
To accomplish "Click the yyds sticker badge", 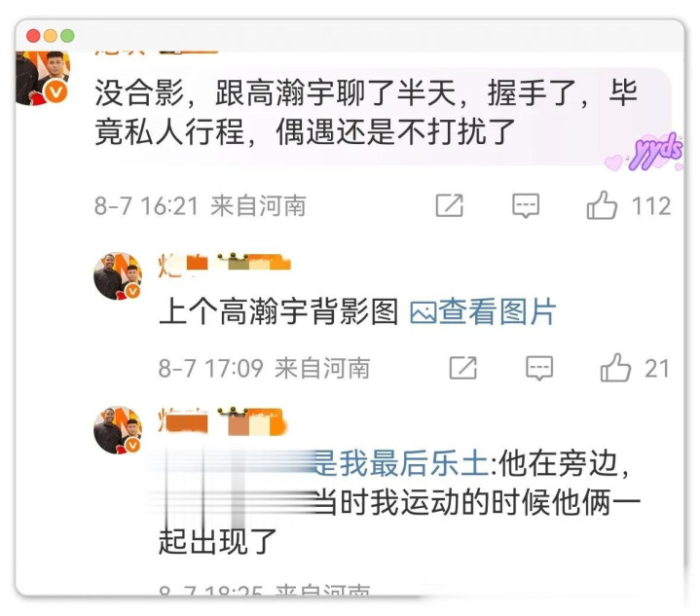I will click(x=645, y=152).
